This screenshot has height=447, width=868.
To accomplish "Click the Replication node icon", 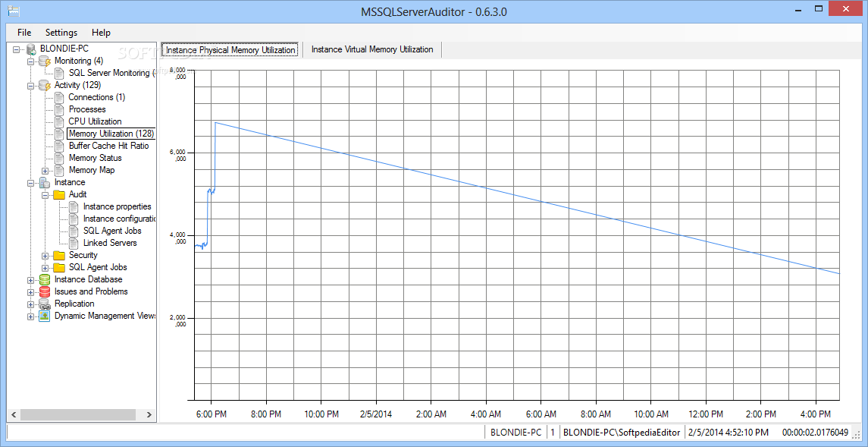I will click(45, 304).
